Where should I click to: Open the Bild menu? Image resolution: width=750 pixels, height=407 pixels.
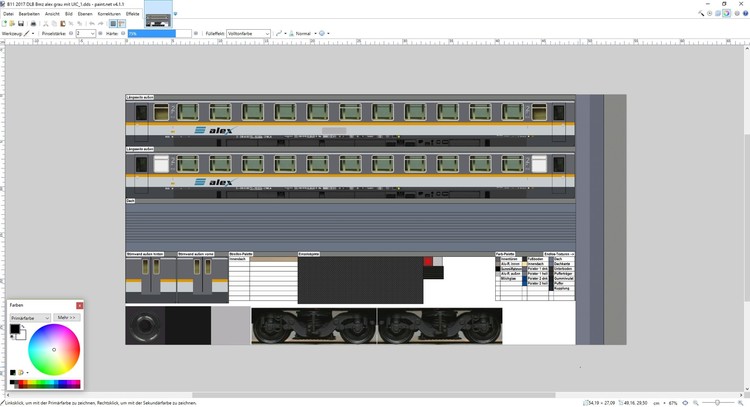coord(69,14)
